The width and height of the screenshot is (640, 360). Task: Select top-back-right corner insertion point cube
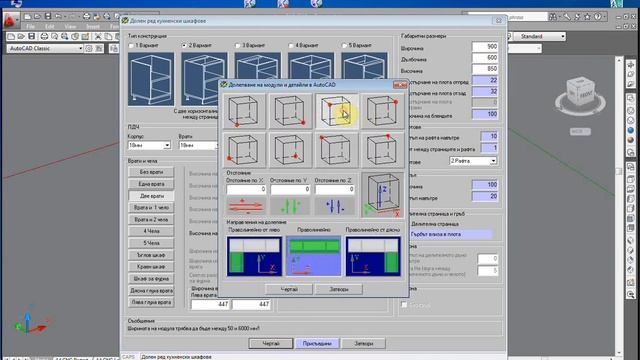(x=382, y=111)
